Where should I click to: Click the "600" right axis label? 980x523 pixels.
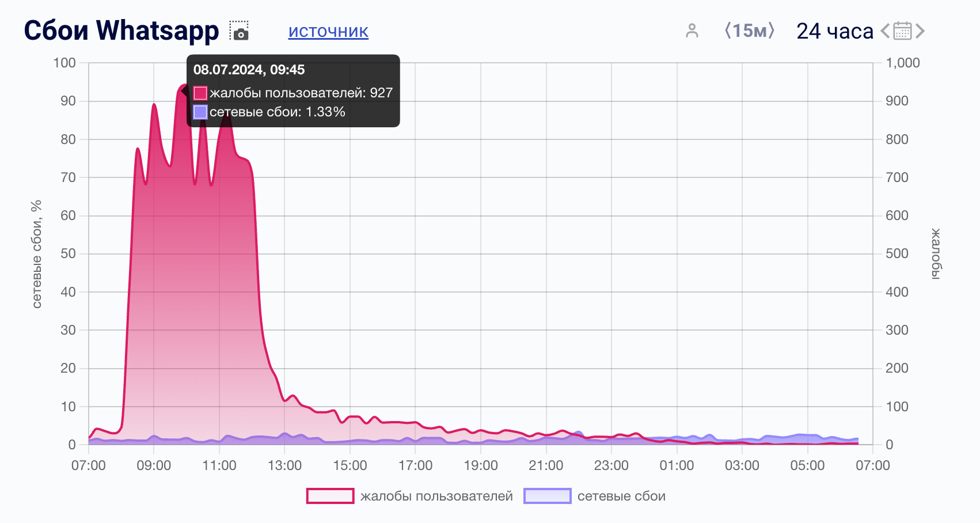tap(897, 215)
